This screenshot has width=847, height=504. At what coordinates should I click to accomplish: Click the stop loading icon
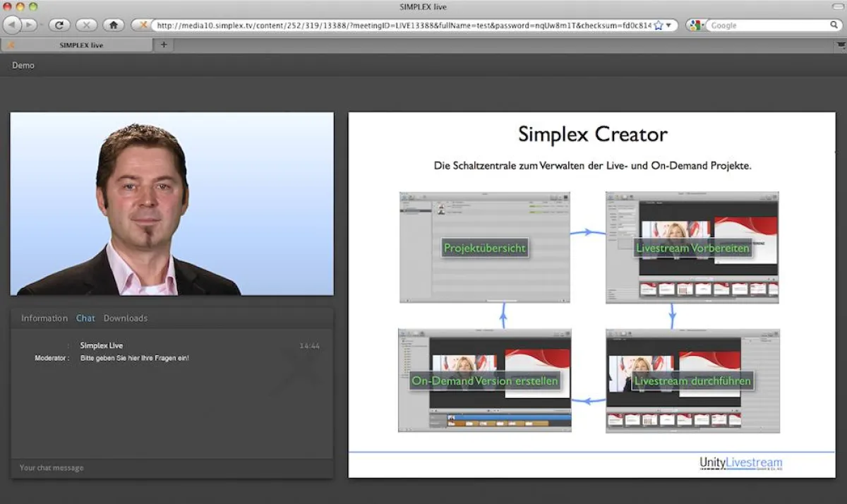tap(87, 25)
